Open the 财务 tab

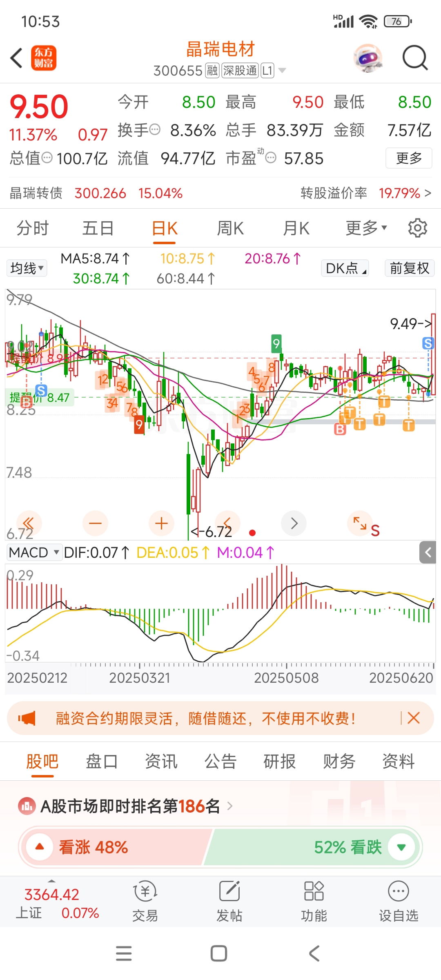(339, 762)
